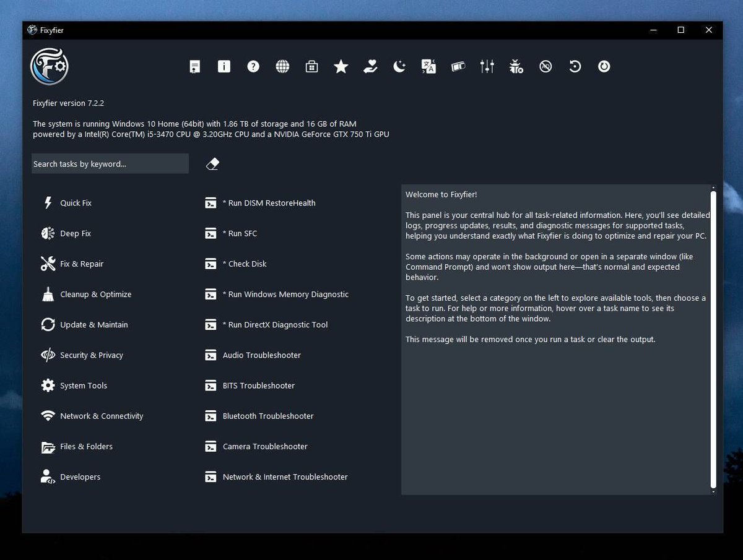Click the crossed-out circle icon in toolbar

[545, 66]
